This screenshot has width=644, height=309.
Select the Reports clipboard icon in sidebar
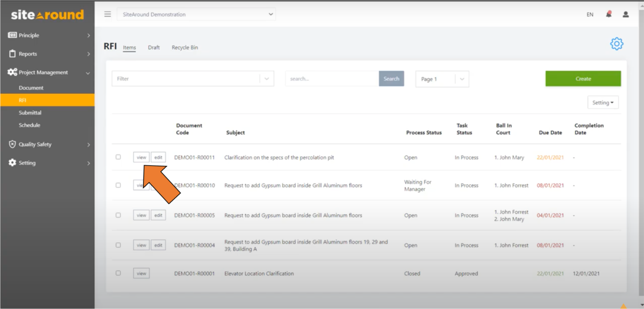click(x=11, y=53)
